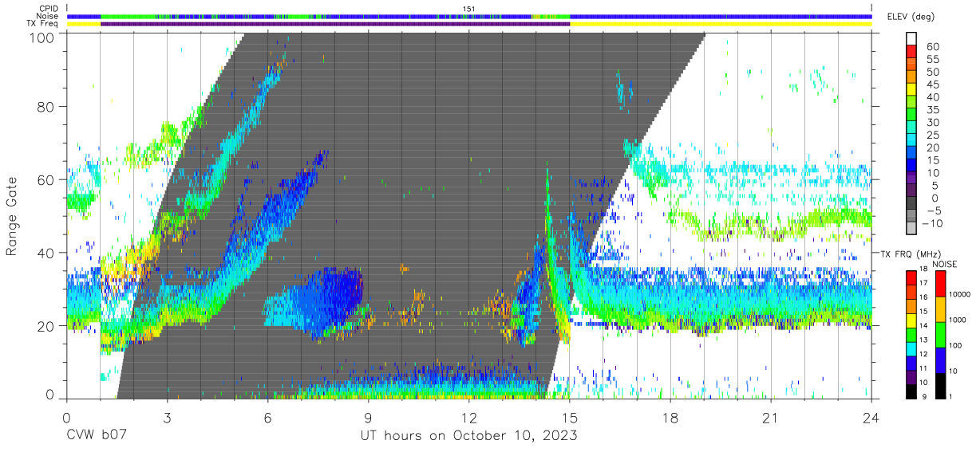980x452 pixels.
Task: Click the "ELEV (deg)" legend title
Action: [911, 17]
